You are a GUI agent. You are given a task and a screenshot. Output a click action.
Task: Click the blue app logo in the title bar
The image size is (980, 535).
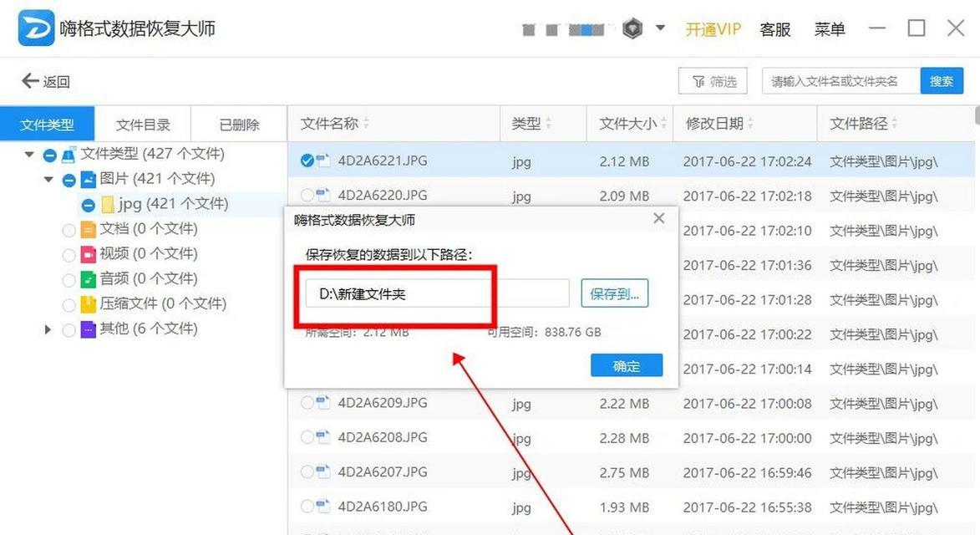pyautogui.click(x=36, y=28)
